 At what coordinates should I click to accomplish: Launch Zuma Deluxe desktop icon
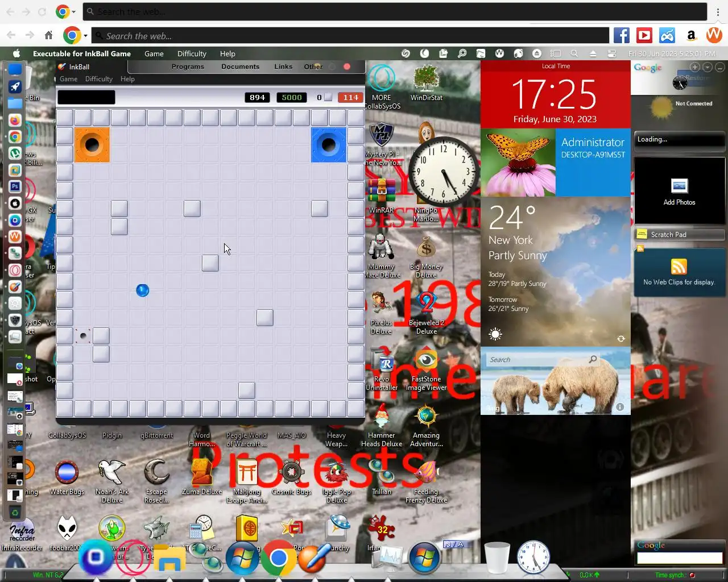click(202, 477)
